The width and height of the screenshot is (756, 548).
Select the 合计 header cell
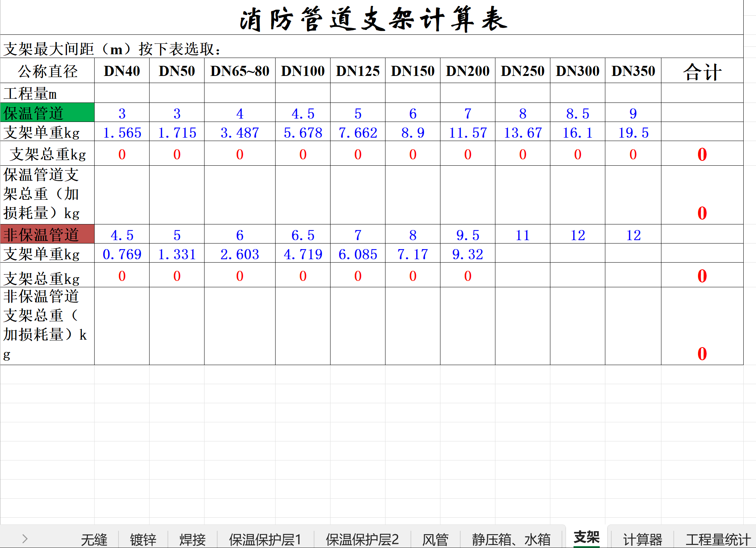point(702,71)
